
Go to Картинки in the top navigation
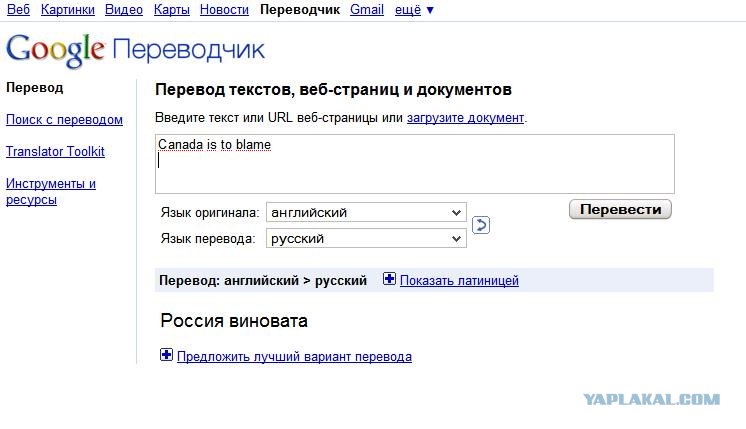68,10
